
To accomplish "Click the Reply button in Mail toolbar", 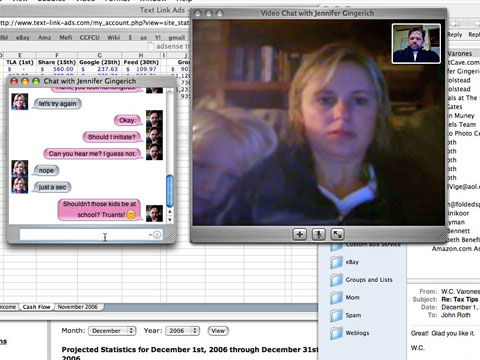I will tap(454, 34).
